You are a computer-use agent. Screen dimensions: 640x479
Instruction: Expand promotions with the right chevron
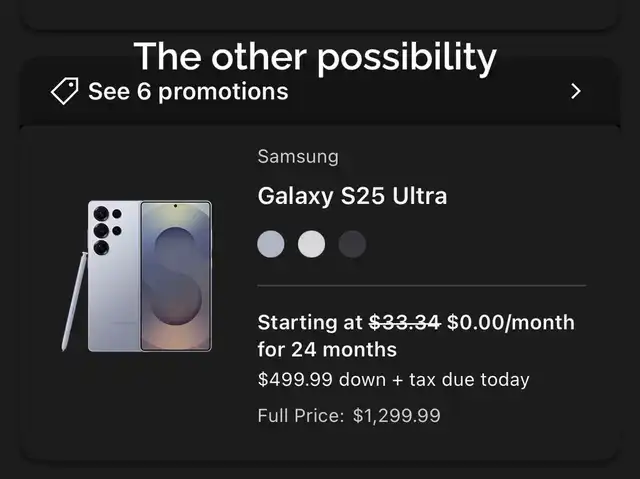pos(576,91)
